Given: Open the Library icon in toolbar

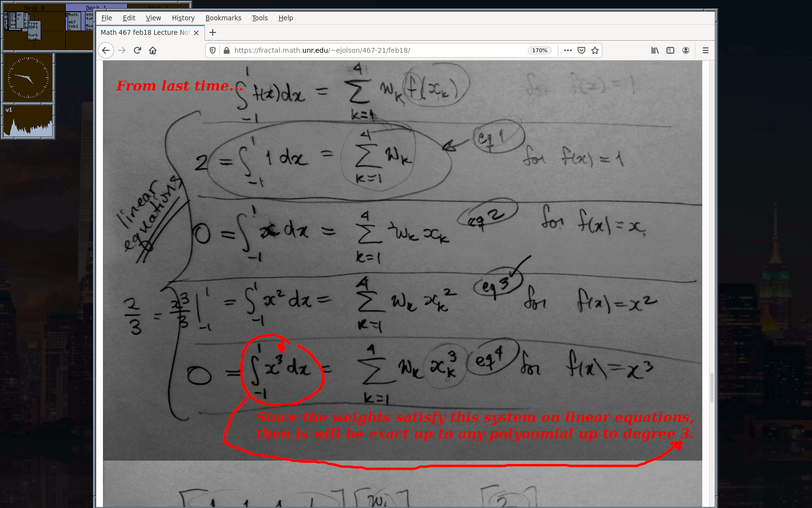Looking at the screenshot, I should (x=655, y=50).
